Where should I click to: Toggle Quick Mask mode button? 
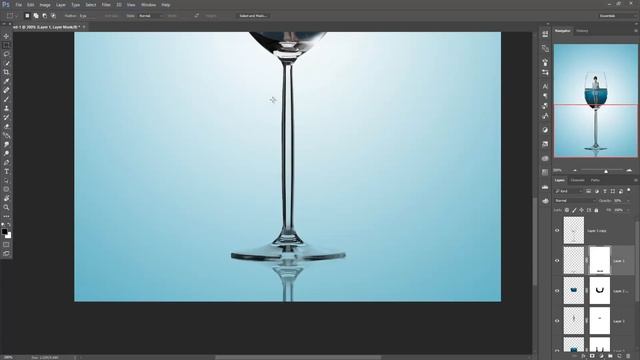coord(6,245)
